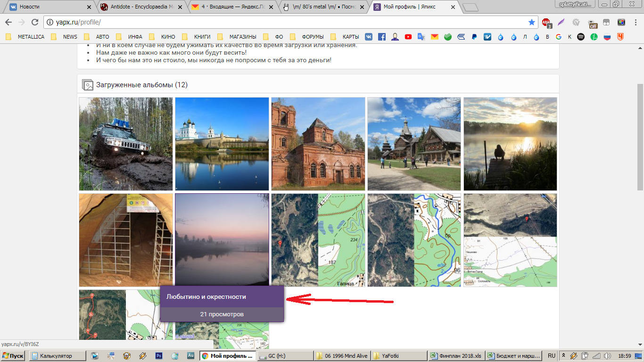Image resolution: width=644 pixels, height=362 pixels.
Task: Click the Start button Пуск
Action: click(13, 356)
